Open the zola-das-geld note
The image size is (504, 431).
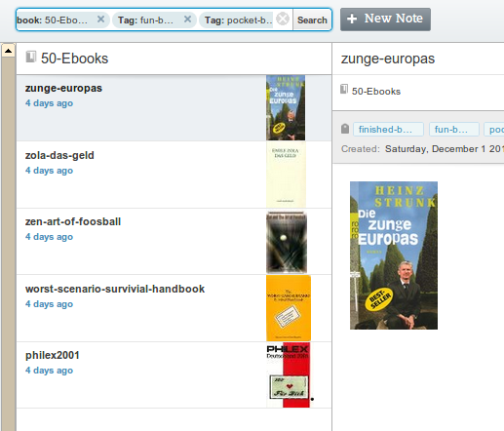coord(174,175)
